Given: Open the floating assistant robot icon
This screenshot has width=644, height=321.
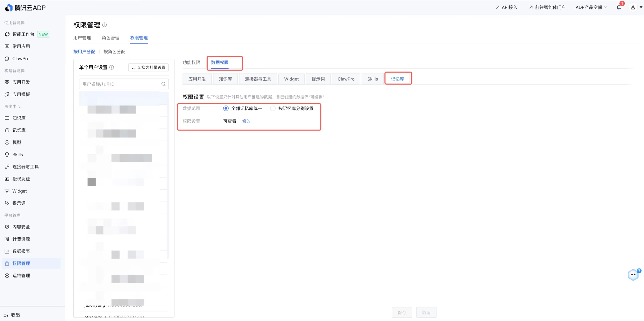Looking at the screenshot, I should pos(634,275).
